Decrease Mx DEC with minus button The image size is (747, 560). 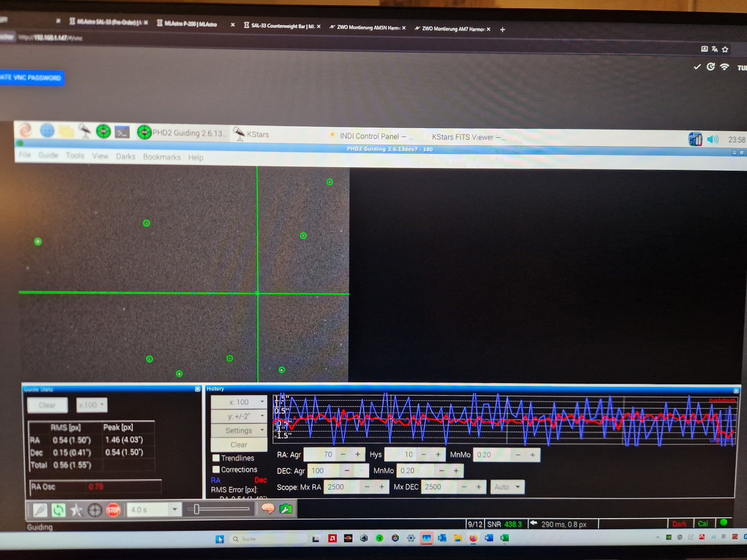(x=464, y=487)
